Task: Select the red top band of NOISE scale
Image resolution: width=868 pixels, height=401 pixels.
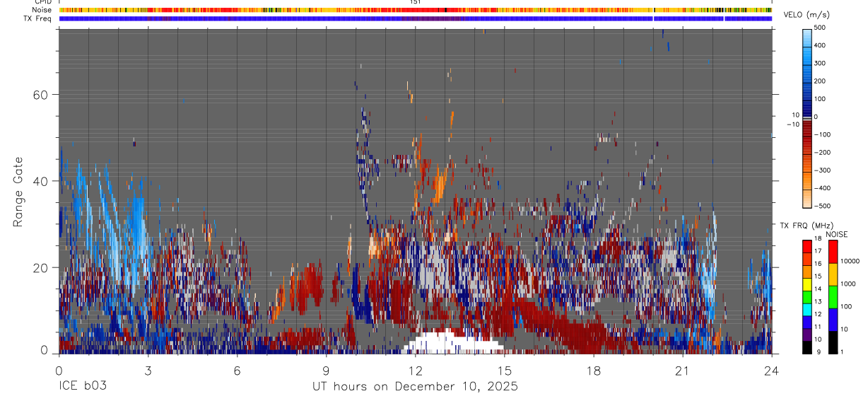Action: tap(833, 252)
